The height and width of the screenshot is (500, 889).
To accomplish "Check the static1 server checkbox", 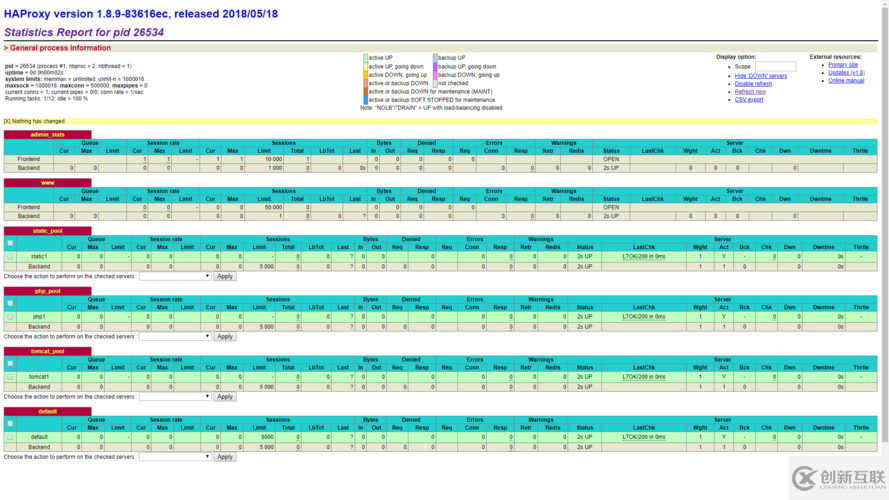I will [x=10, y=257].
